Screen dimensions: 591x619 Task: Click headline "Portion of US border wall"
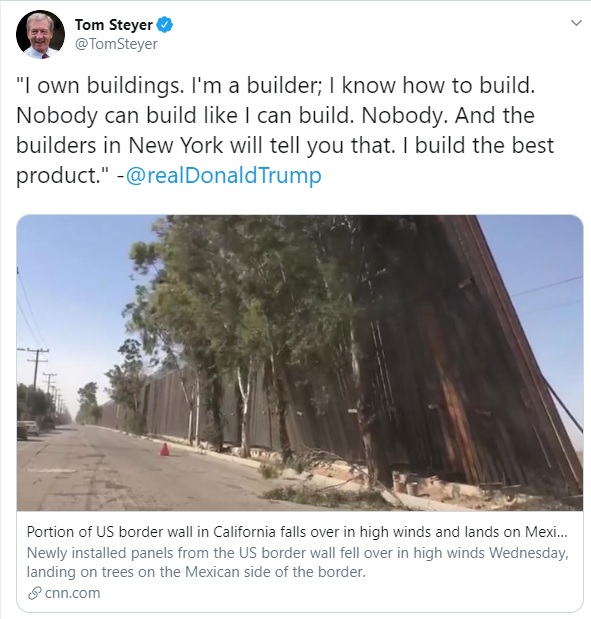[x=297, y=532]
